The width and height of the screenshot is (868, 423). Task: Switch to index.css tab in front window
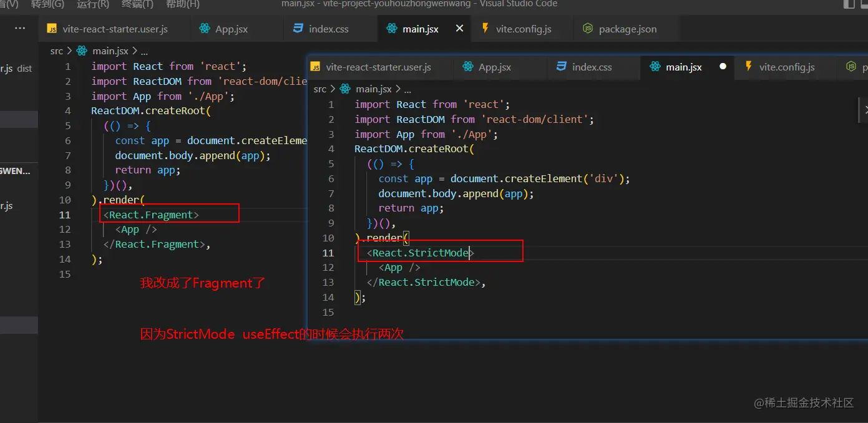(592, 67)
